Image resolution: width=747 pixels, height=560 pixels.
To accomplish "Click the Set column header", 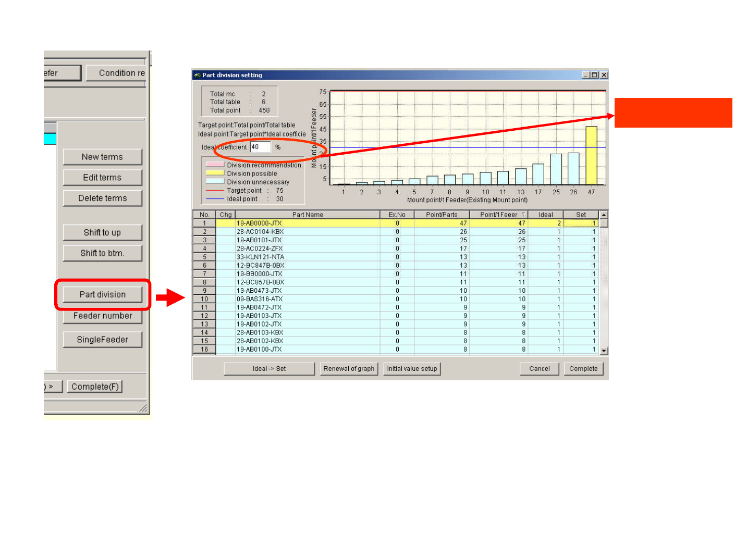I will tap(581, 215).
